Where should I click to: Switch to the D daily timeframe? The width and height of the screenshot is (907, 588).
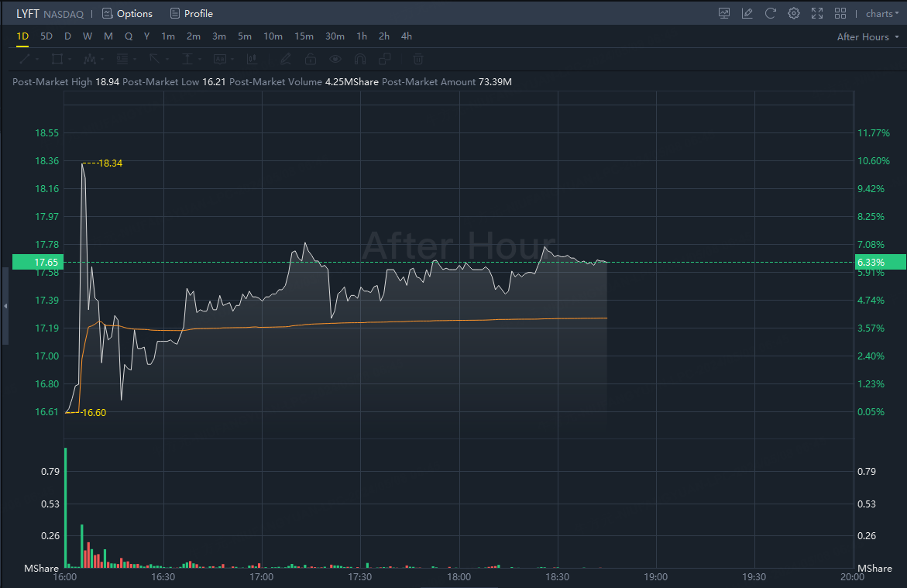[x=67, y=36]
